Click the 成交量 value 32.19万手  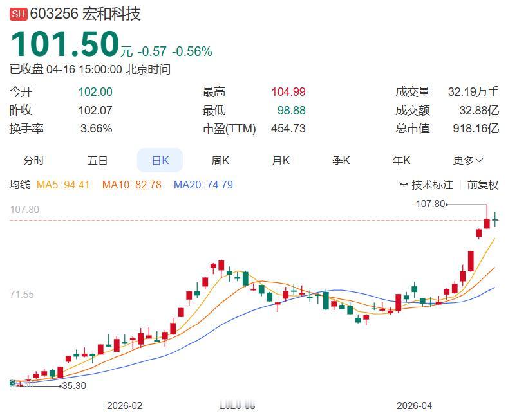click(x=473, y=92)
